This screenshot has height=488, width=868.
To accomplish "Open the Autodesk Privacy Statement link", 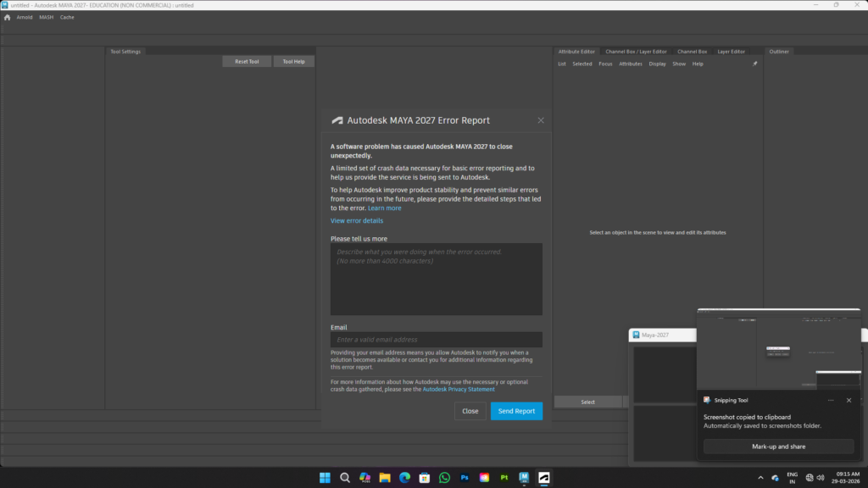I will pos(459,390).
